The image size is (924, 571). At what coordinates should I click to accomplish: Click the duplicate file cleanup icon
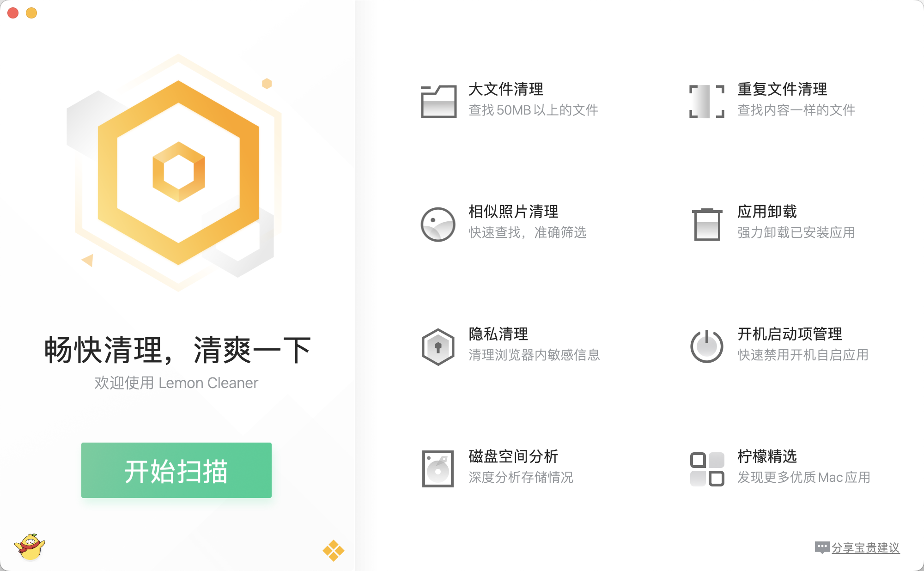coord(706,101)
